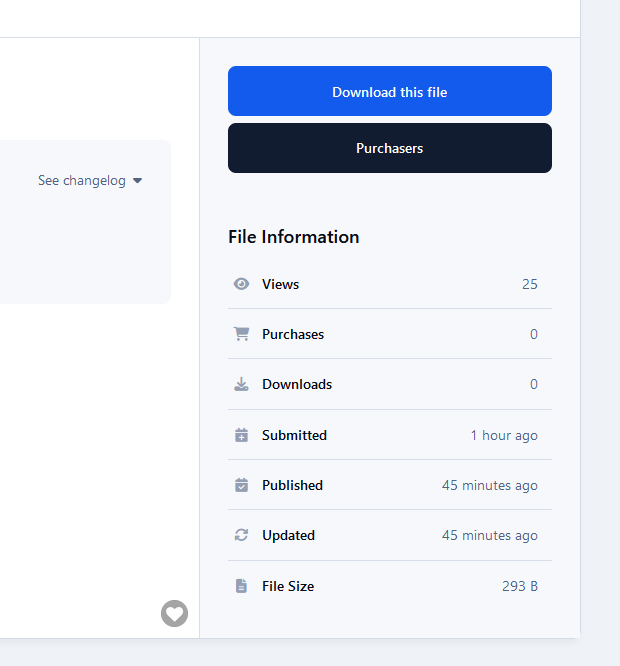The image size is (620, 666).
Task: Select the Views count value 25
Action: (x=530, y=284)
